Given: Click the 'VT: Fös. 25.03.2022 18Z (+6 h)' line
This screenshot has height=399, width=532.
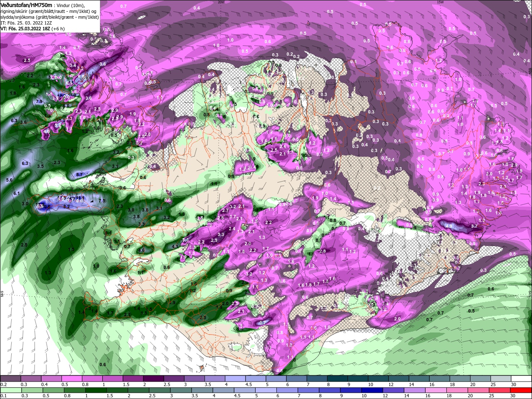Looking at the screenshot, I should [x=32, y=29].
